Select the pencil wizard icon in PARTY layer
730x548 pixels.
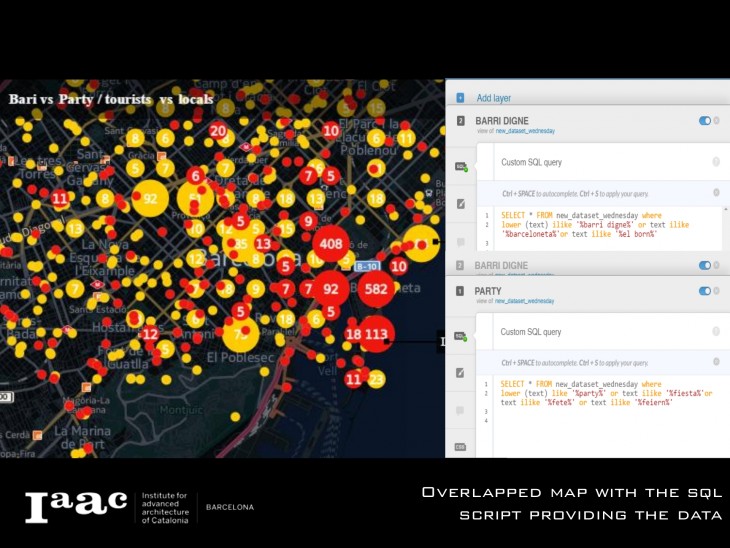(460, 373)
